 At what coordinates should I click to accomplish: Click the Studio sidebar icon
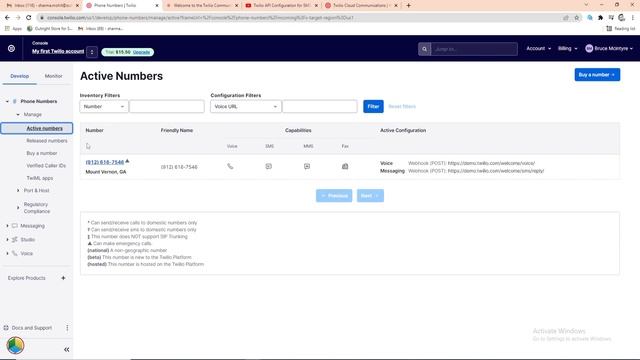point(15,240)
